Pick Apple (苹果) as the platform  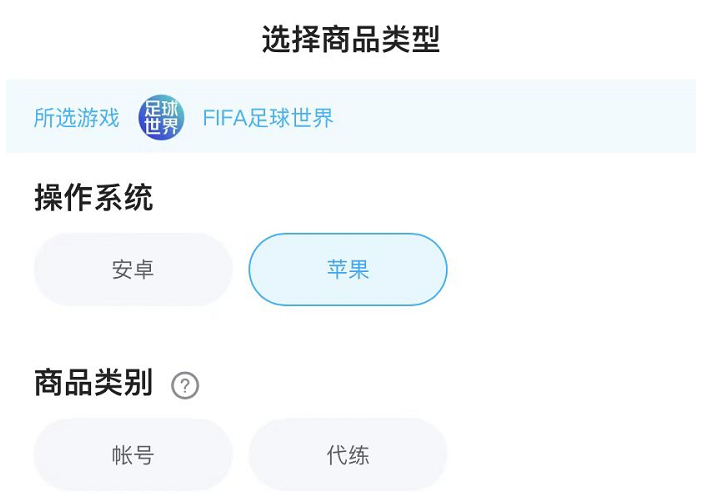click(348, 270)
